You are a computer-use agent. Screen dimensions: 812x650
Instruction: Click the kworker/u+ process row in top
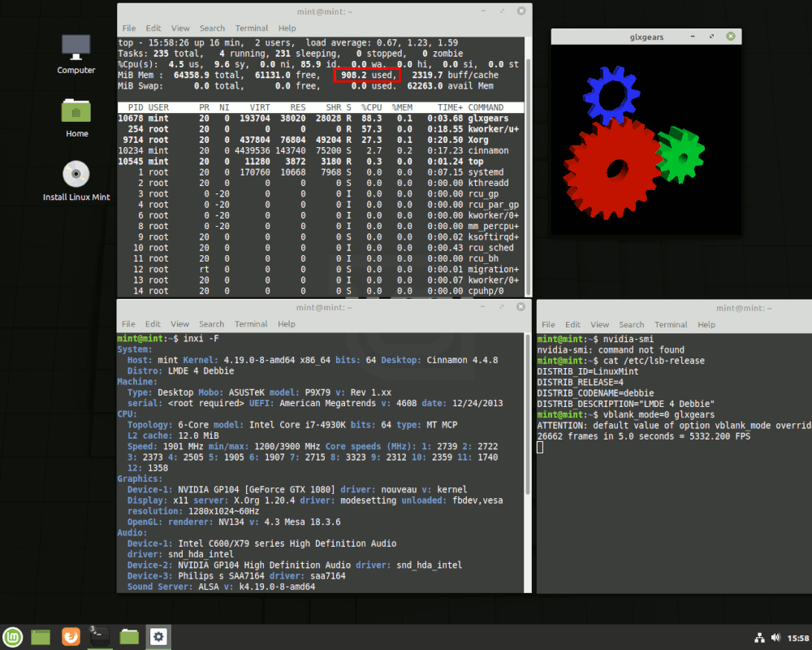point(321,129)
